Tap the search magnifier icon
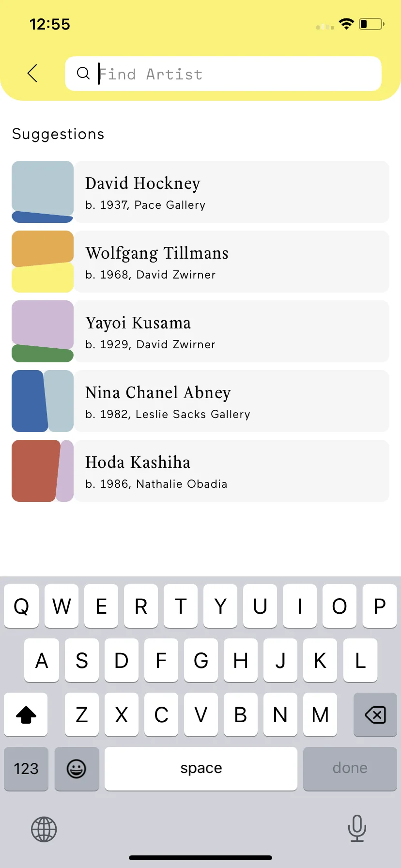Screen dimensions: 401x868 tap(83, 73)
